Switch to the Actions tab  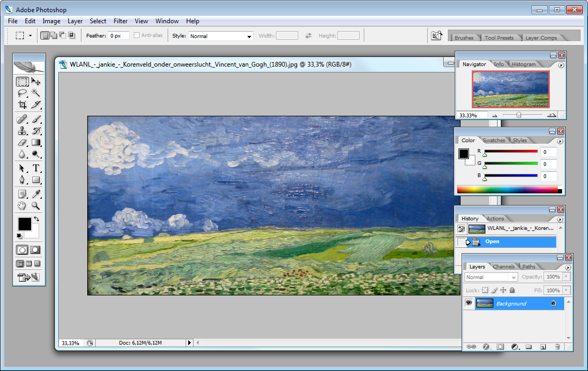pyautogui.click(x=495, y=218)
